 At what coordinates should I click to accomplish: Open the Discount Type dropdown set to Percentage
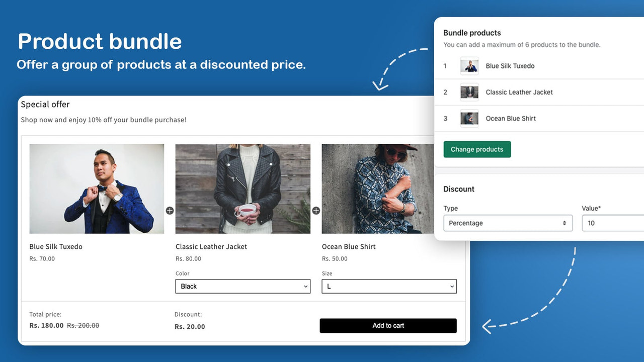(x=508, y=223)
